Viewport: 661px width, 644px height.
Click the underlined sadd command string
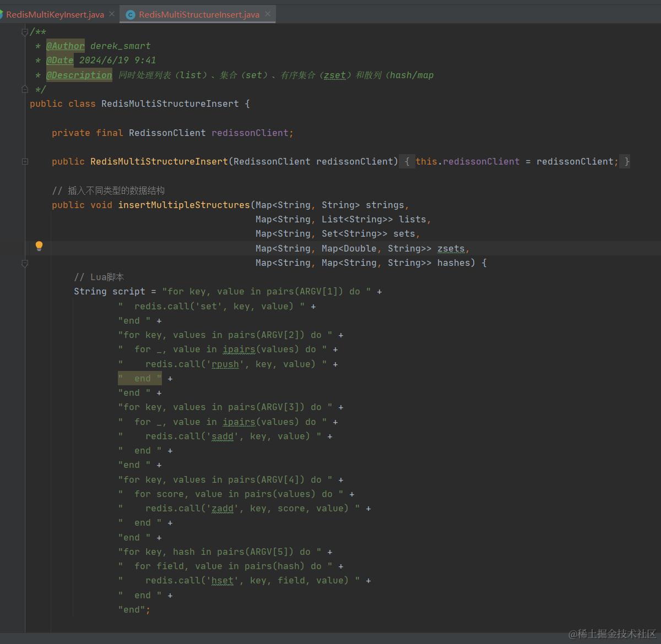pyautogui.click(x=223, y=436)
